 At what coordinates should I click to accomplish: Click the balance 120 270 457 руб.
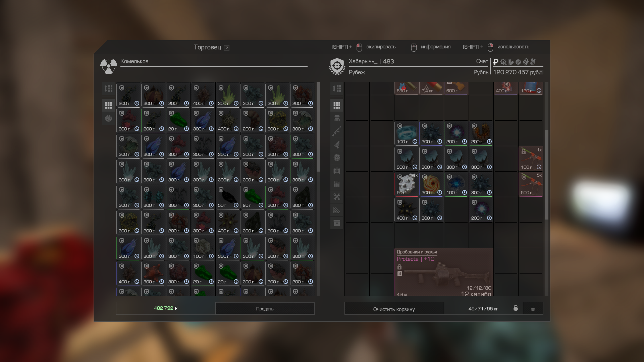coord(516,72)
